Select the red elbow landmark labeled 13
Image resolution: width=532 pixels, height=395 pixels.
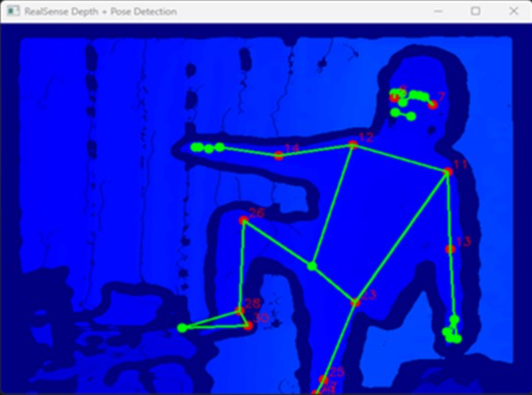[x=450, y=250]
